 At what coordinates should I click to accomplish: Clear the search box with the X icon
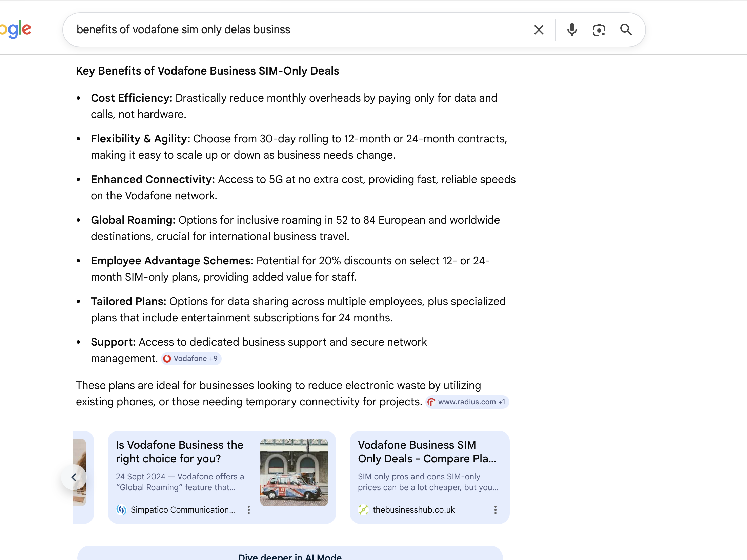(x=539, y=30)
